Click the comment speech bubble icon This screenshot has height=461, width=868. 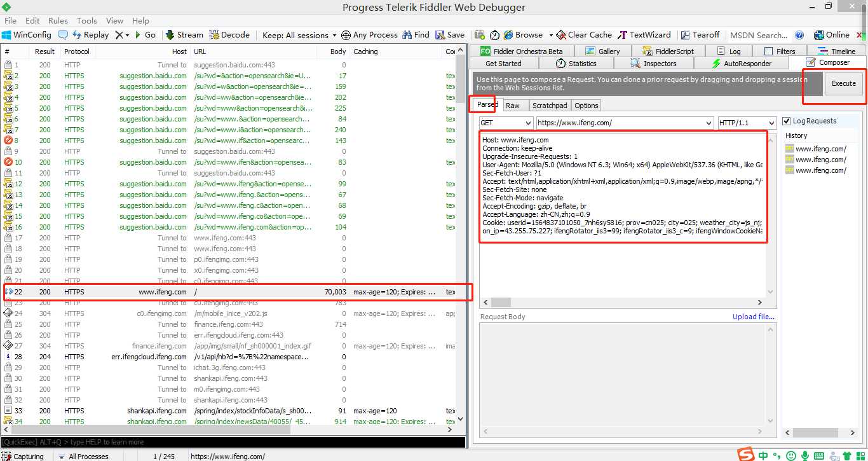click(x=63, y=35)
